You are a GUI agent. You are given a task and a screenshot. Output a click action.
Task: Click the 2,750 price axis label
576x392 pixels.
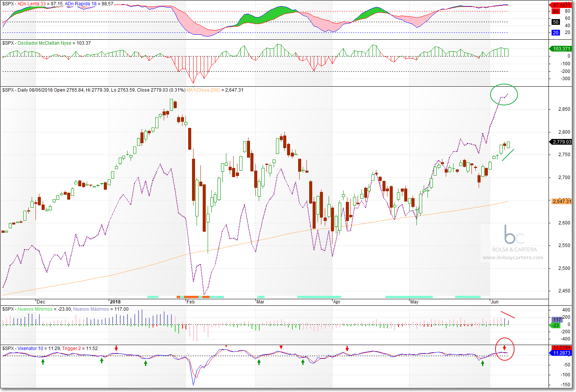click(x=564, y=155)
